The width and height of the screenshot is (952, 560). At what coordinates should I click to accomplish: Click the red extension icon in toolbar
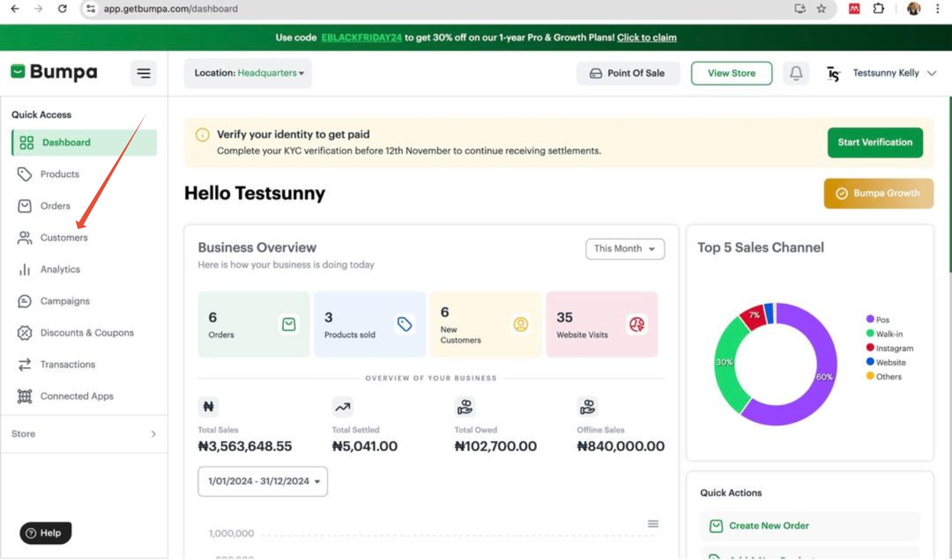click(x=854, y=9)
